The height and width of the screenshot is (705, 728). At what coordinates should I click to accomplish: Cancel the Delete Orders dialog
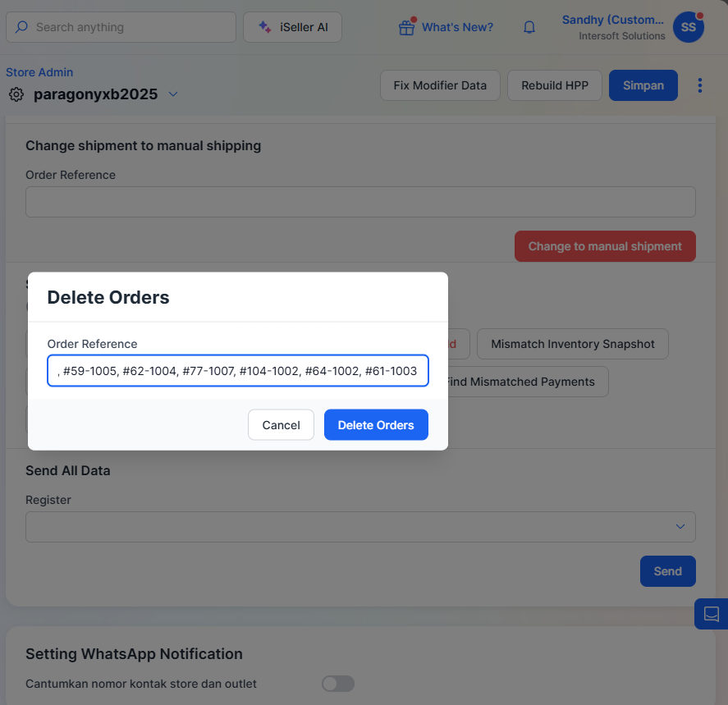point(281,425)
